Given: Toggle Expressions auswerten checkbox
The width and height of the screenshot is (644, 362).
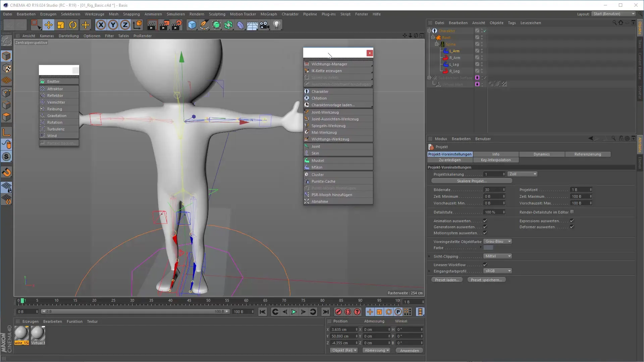Looking at the screenshot, I should pos(572,221).
